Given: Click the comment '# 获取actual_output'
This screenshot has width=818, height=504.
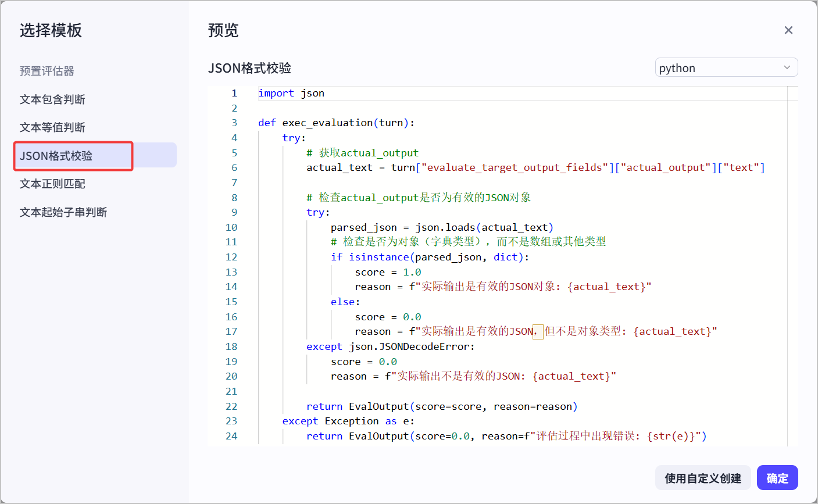Looking at the screenshot, I should pos(362,153).
